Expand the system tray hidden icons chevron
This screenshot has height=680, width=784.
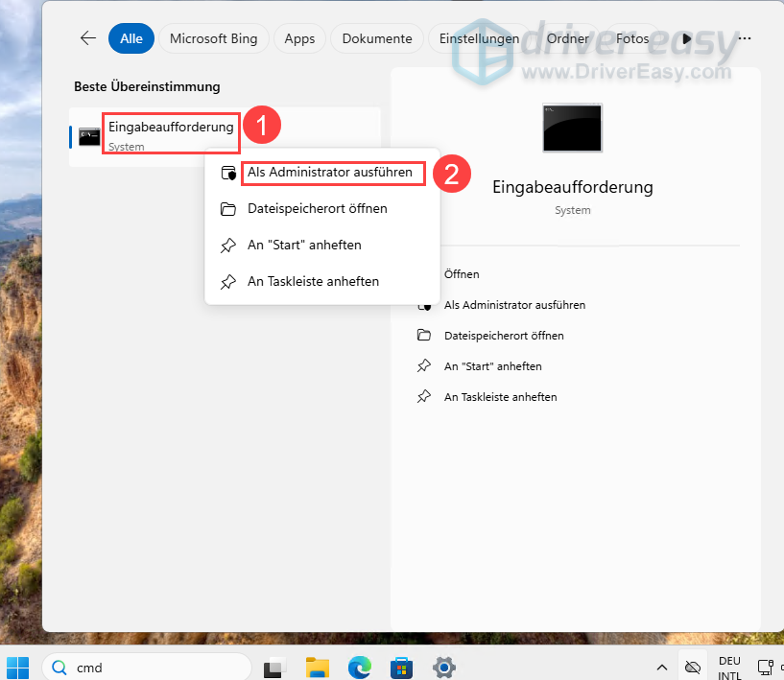tap(661, 668)
